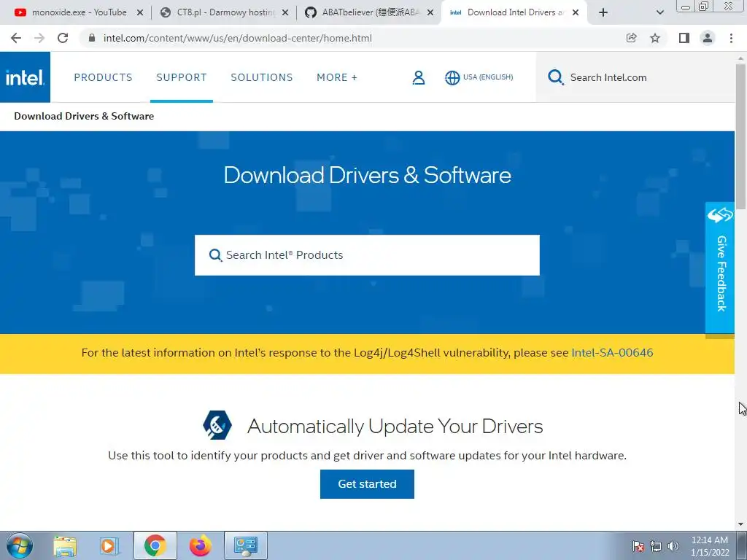Screen dimensions: 747x560
Task: Click the Action Center flag icon
Action: click(x=638, y=546)
